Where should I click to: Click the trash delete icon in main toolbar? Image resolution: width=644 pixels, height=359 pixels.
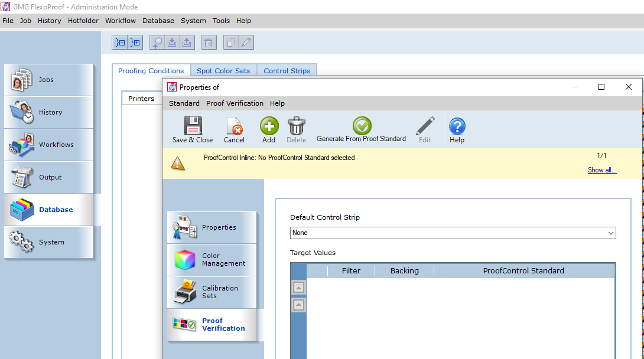[209, 43]
